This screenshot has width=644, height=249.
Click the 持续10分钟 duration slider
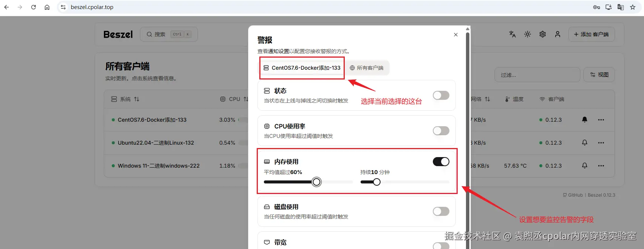click(x=405, y=182)
